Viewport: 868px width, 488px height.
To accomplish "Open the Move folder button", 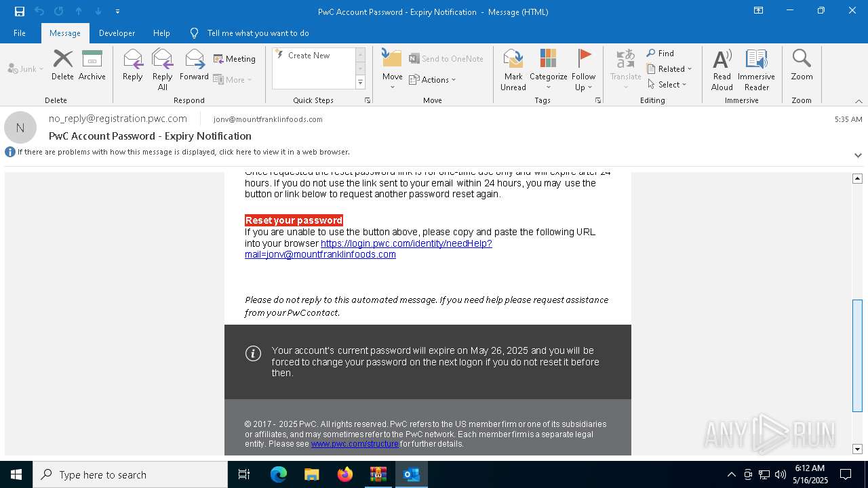I will click(392, 69).
